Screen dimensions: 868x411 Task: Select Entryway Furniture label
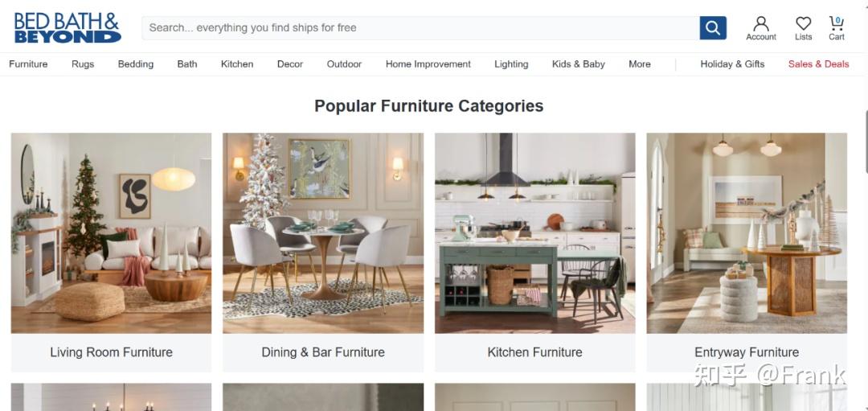pos(747,352)
